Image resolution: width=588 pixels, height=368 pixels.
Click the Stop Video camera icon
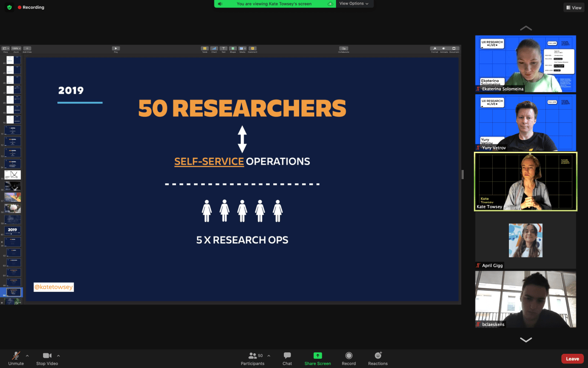pyautogui.click(x=47, y=356)
